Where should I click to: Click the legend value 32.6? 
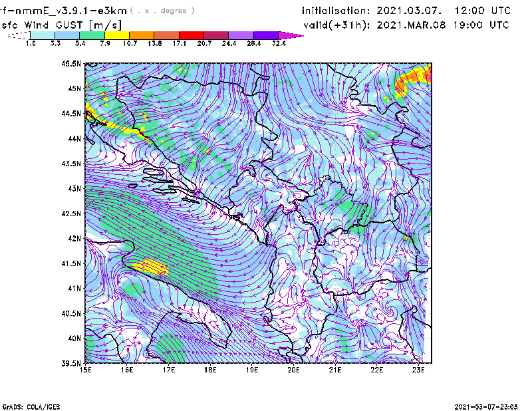point(279,43)
